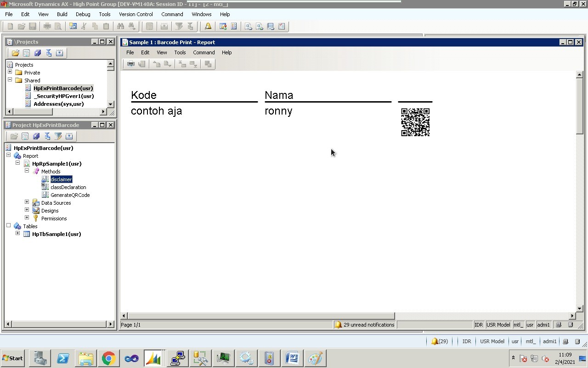
Task: Open the Version Control menu
Action: click(136, 14)
